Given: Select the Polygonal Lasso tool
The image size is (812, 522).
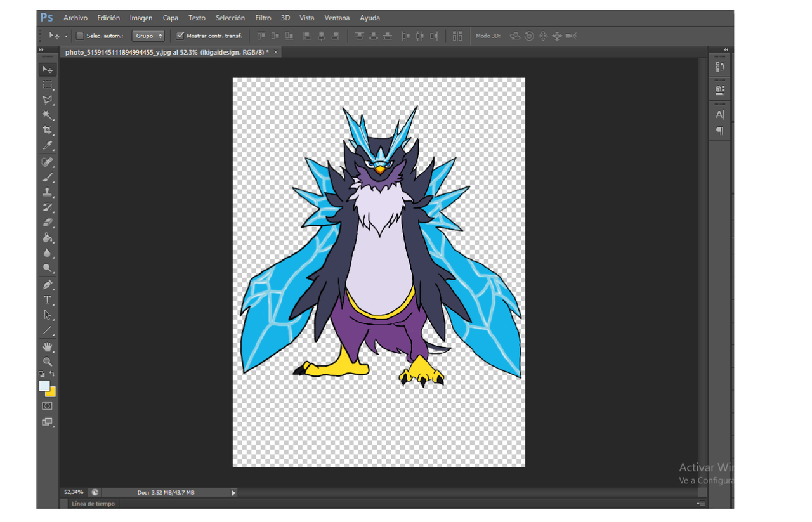Looking at the screenshot, I should 48,100.
